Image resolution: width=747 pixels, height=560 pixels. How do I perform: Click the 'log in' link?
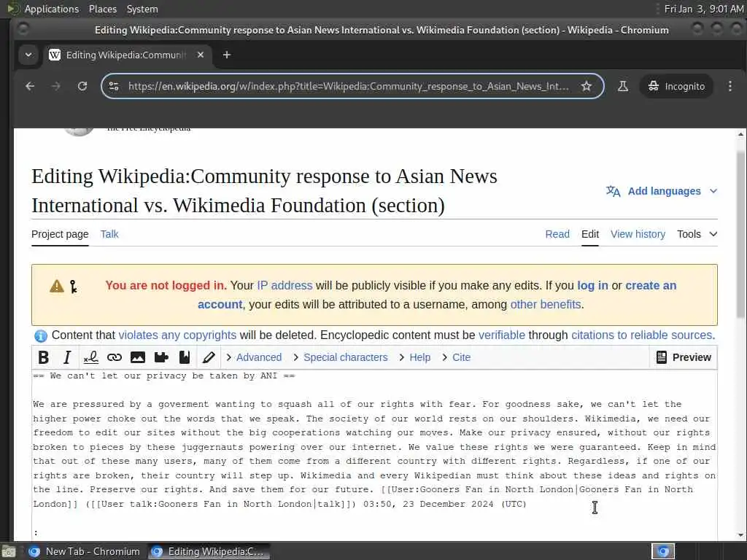pos(592,286)
